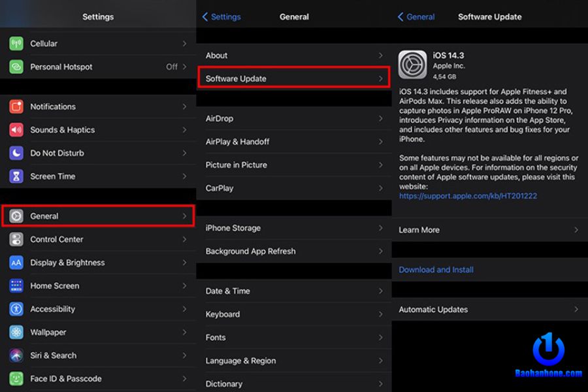Tap the red Notifications icon
Viewport: 588px width, 392px height.
(x=16, y=106)
